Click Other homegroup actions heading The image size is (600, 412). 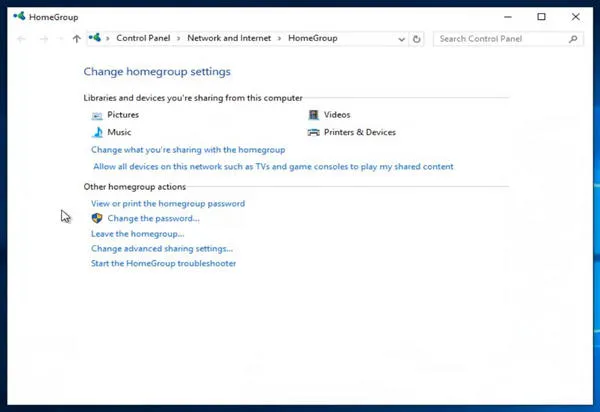pyautogui.click(x=135, y=187)
